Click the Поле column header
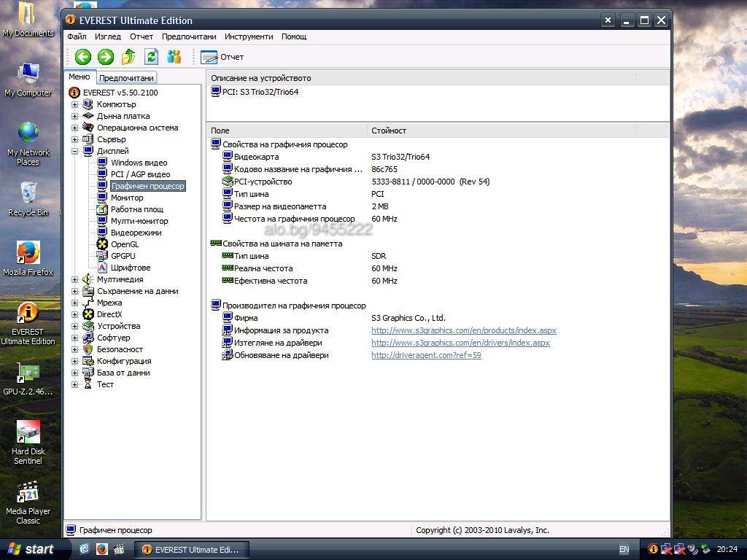 pos(287,131)
